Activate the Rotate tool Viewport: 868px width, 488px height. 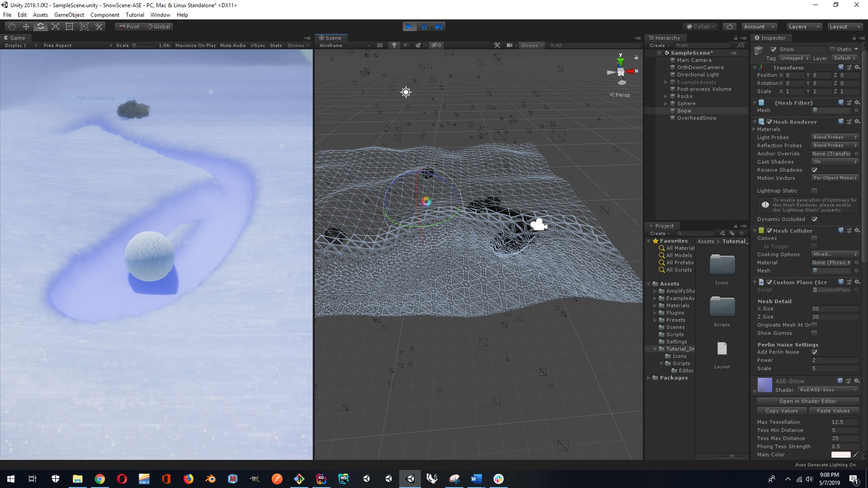point(40,27)
